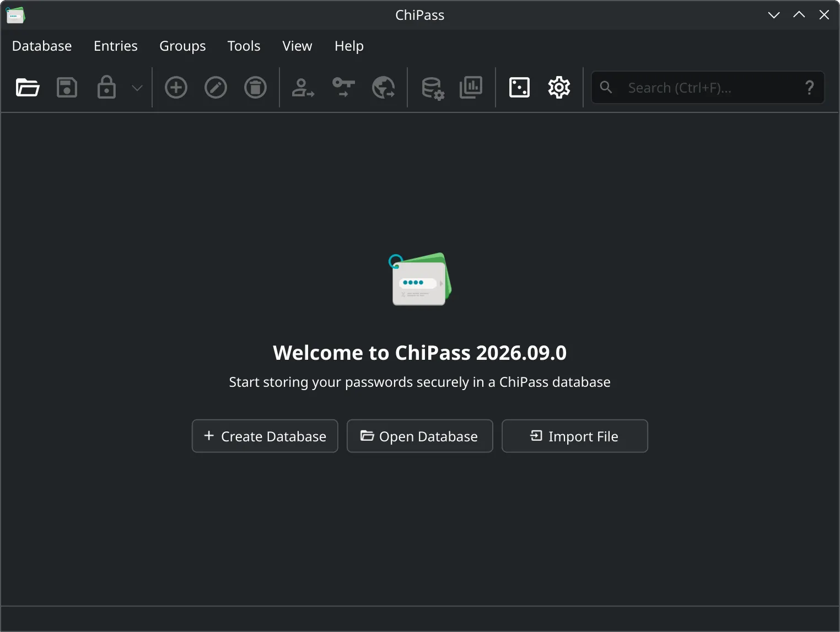Click the save database floppy icon
The image size is (840, 632).
pos(67,88)
